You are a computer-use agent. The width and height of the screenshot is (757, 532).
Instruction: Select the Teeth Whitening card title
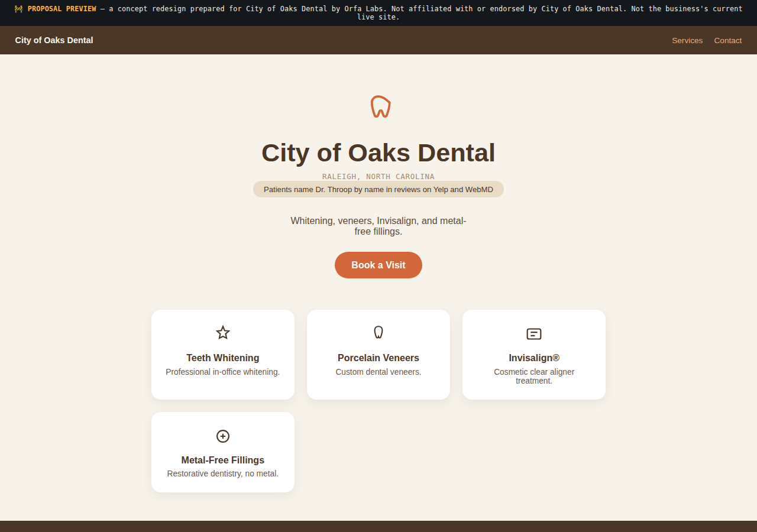pyautogui.click(x=223, y=358)
